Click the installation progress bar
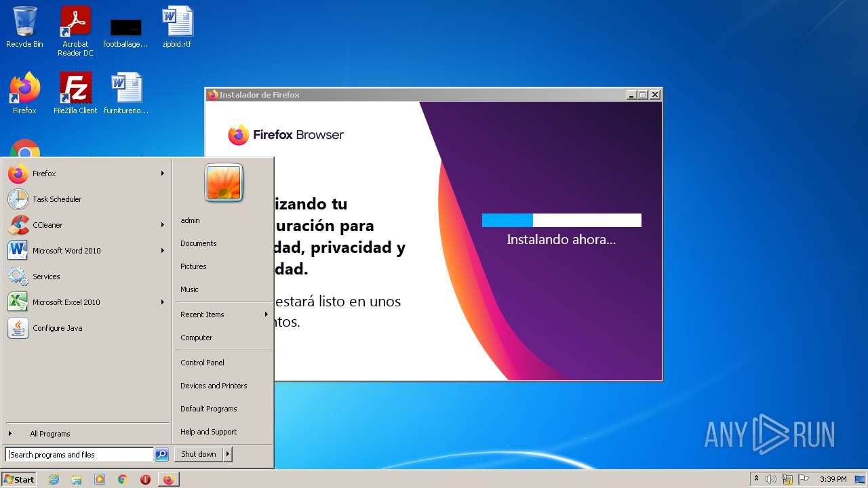868x488 pixels. point(561,220)
